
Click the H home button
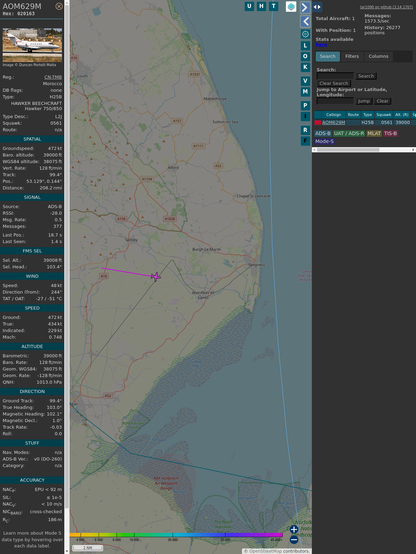262,6
